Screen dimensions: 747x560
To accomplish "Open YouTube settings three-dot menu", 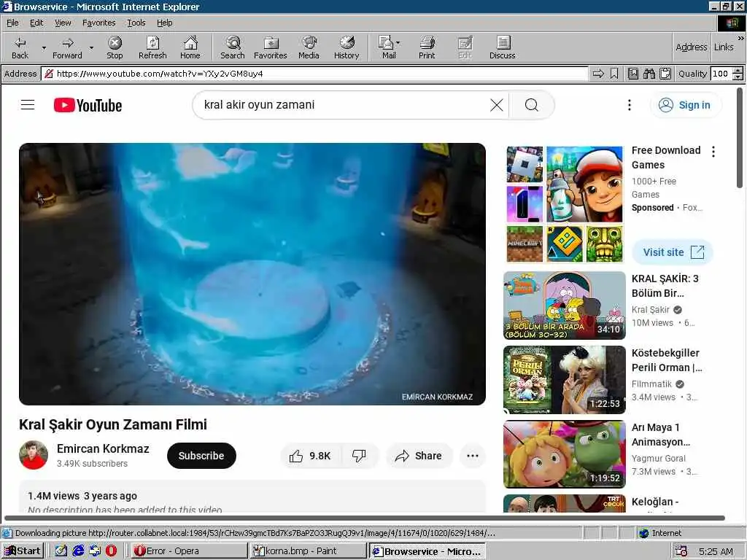I will click(x=630, y=105).
